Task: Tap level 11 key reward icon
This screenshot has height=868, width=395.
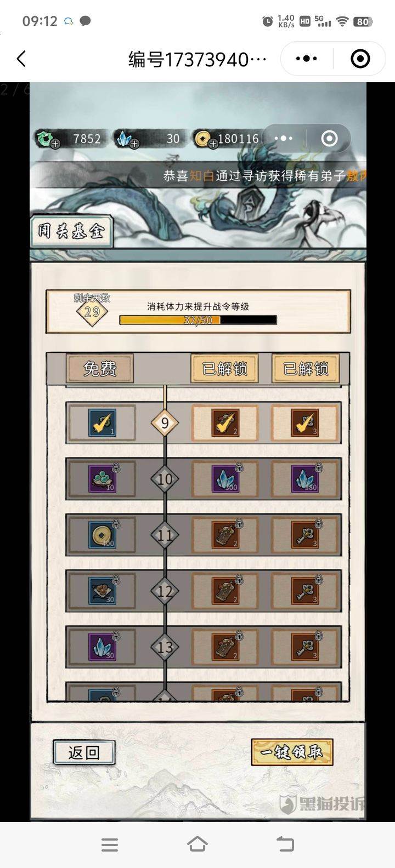Action: click(x=306, y=535)
